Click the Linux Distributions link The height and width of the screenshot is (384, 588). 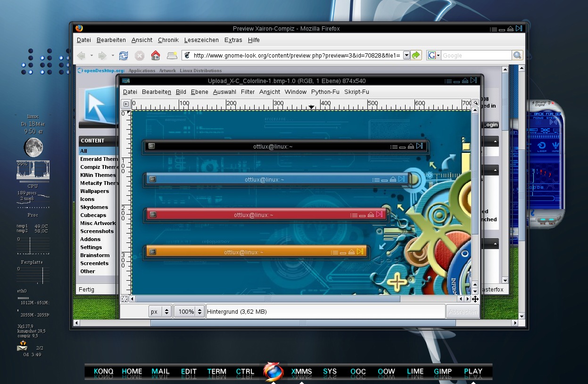tap(201, 71)
